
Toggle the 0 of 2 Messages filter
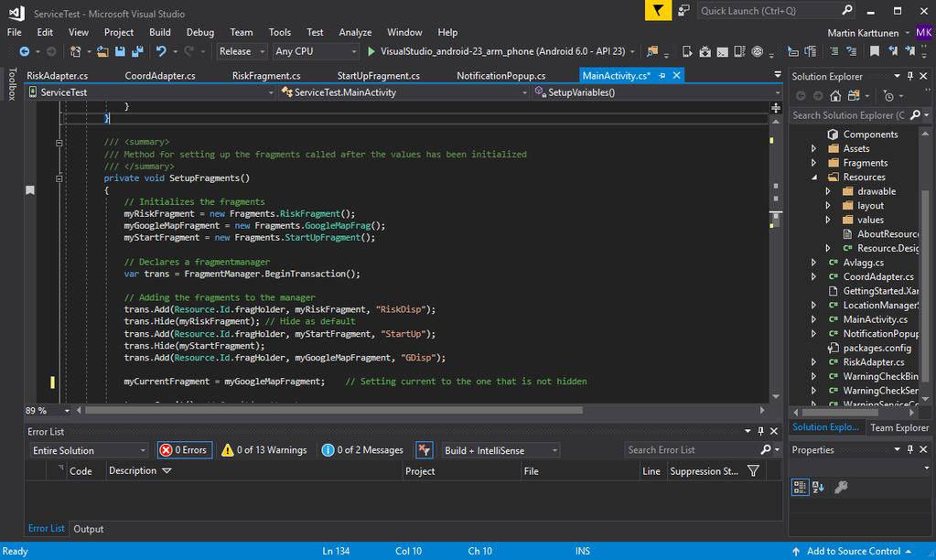362,450
